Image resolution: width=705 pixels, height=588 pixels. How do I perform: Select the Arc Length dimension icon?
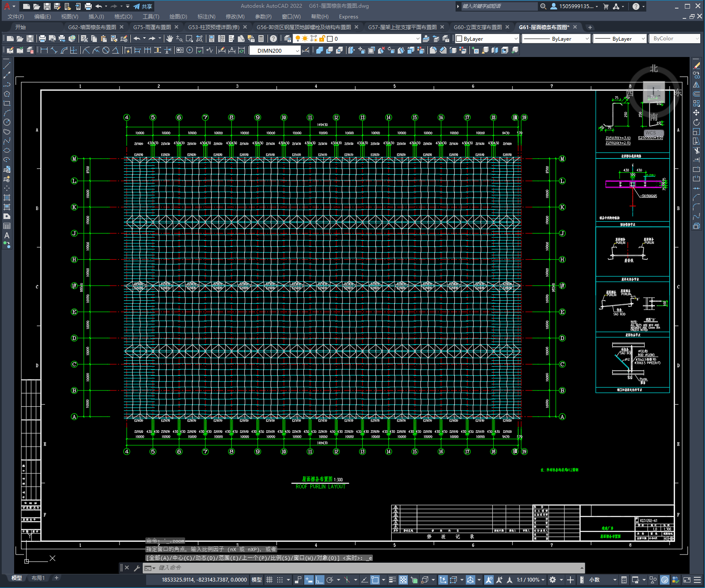tap(64, 50)
